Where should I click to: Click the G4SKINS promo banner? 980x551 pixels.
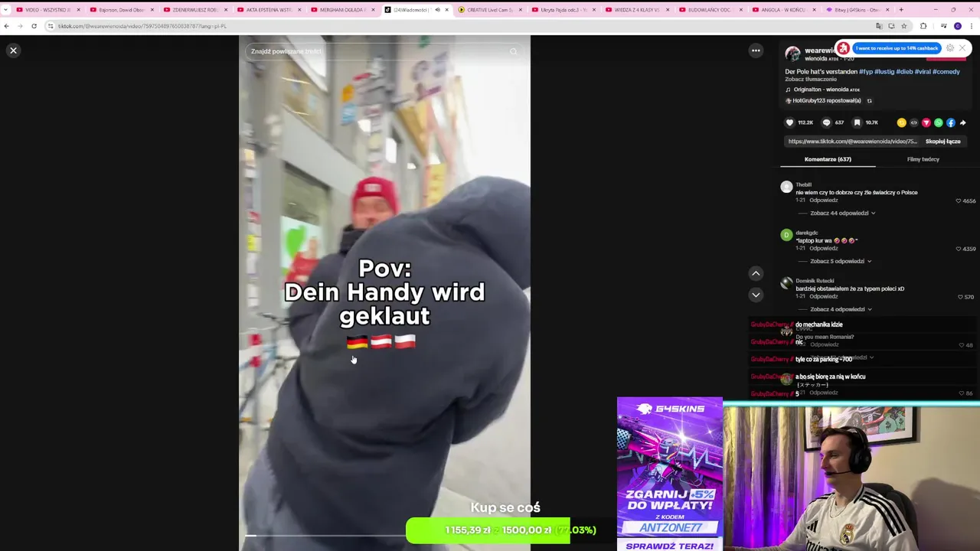click(670, 474)
